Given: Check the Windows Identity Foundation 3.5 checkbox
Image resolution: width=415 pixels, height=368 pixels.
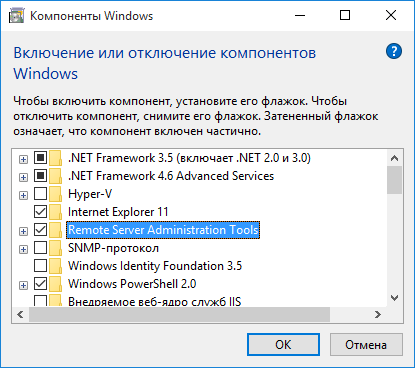Looking at the screenshot, I should (40, 266).
